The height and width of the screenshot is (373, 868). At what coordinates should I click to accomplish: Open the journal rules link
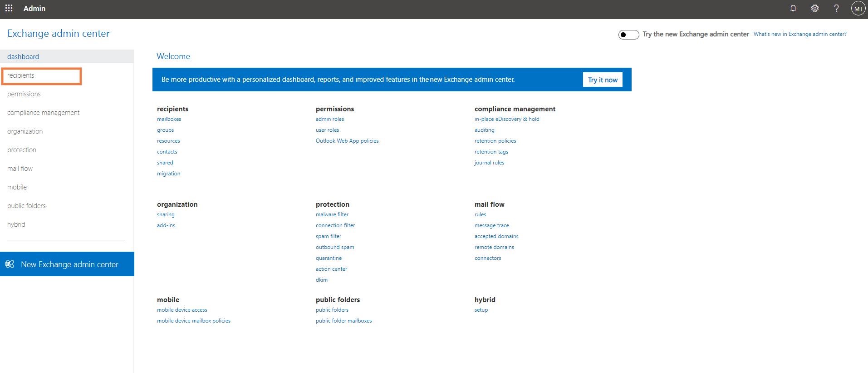[x=490, y=163]
